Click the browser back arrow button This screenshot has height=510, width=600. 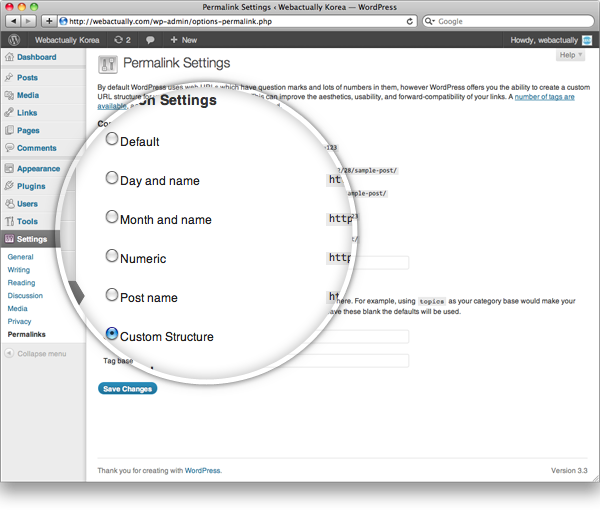(13, 21)
